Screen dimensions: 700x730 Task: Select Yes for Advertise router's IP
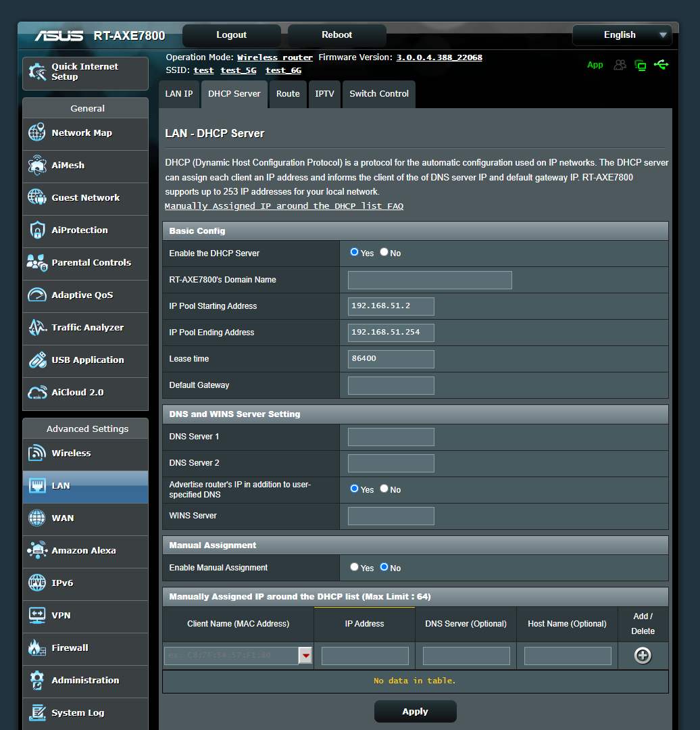point(354,489)
